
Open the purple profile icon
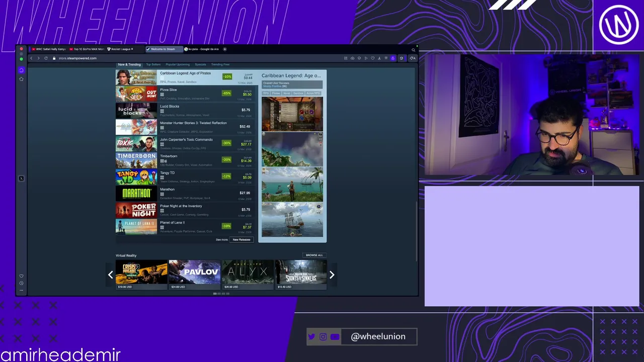click(393, 58)
